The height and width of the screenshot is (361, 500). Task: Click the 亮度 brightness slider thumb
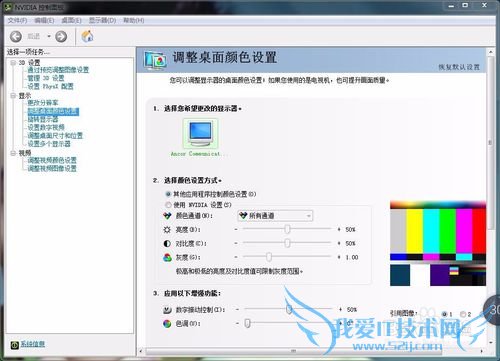point(287,229)
